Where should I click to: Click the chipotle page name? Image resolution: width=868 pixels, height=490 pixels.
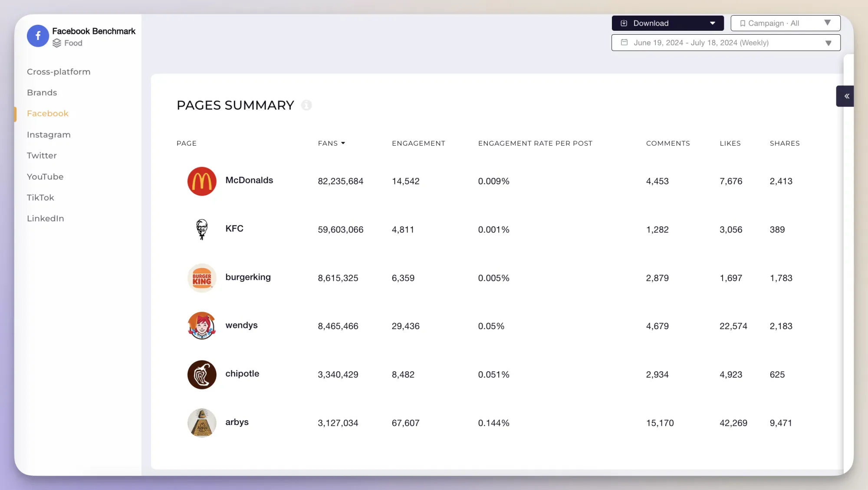[242, 374]
